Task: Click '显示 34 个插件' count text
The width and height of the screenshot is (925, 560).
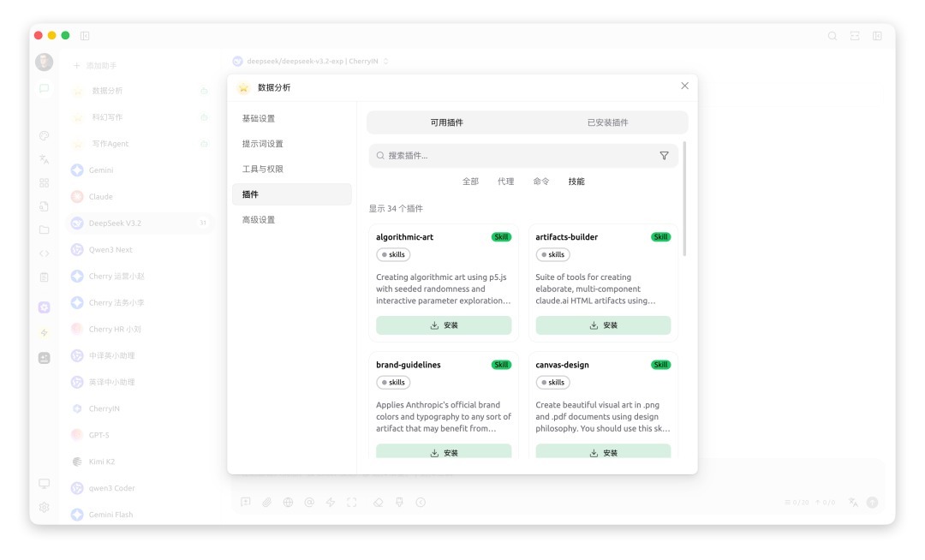Action: click(x=396, y=209)
